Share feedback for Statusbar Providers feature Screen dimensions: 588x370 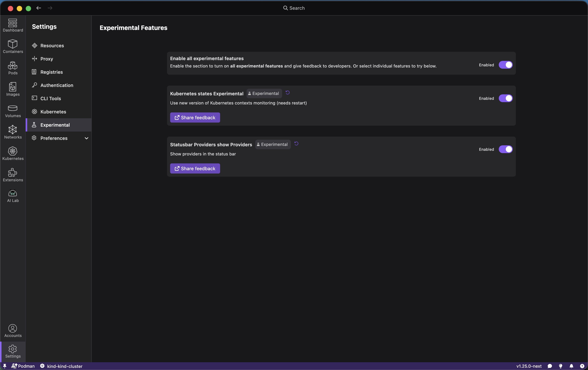[x=195, y=168]
